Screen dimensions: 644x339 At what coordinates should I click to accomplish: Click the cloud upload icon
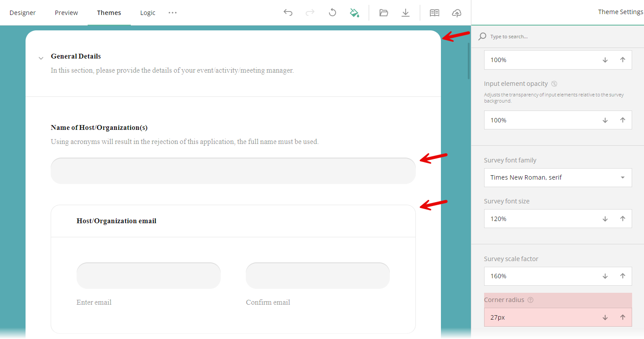click(456, 12)
